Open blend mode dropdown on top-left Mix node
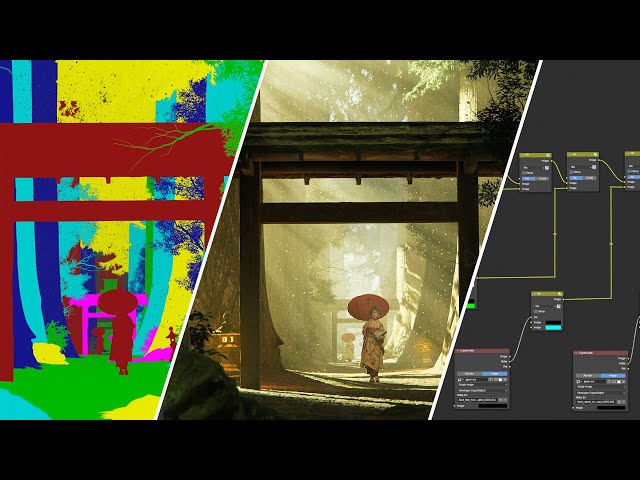Screen dimensions: 640x480 (533, 168)
